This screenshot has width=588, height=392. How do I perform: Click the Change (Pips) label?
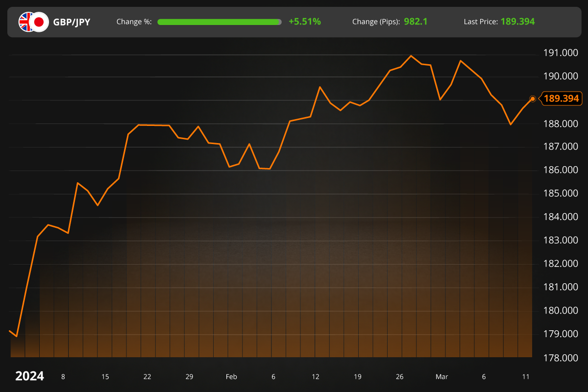coord(375,22)
